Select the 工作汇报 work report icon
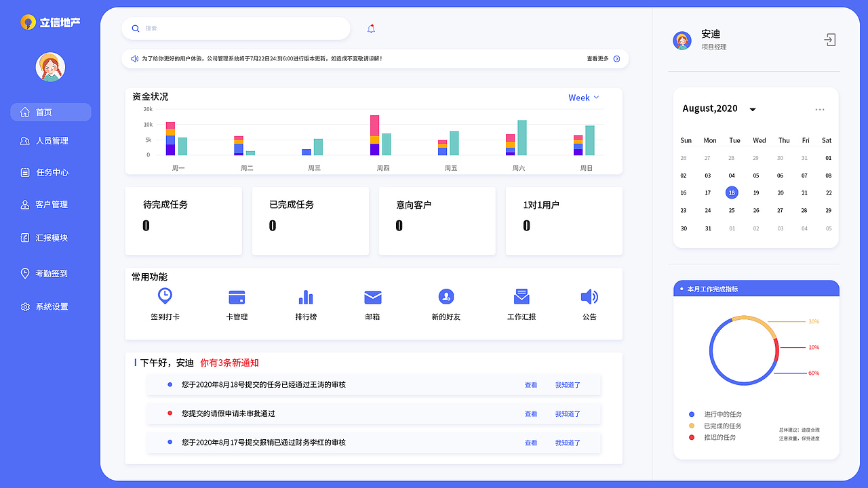The width and height of the screenshot is (868, 488). pyautogui.click(x=521, y=297)
